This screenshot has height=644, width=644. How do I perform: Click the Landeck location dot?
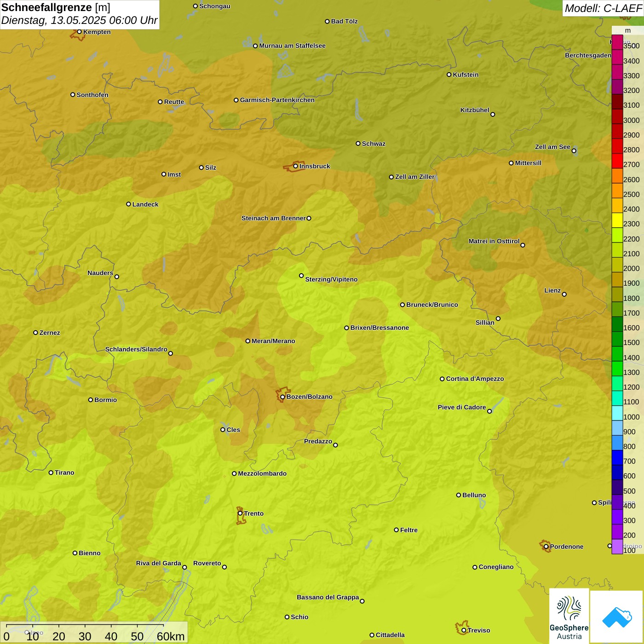click(x=128, y=204)
